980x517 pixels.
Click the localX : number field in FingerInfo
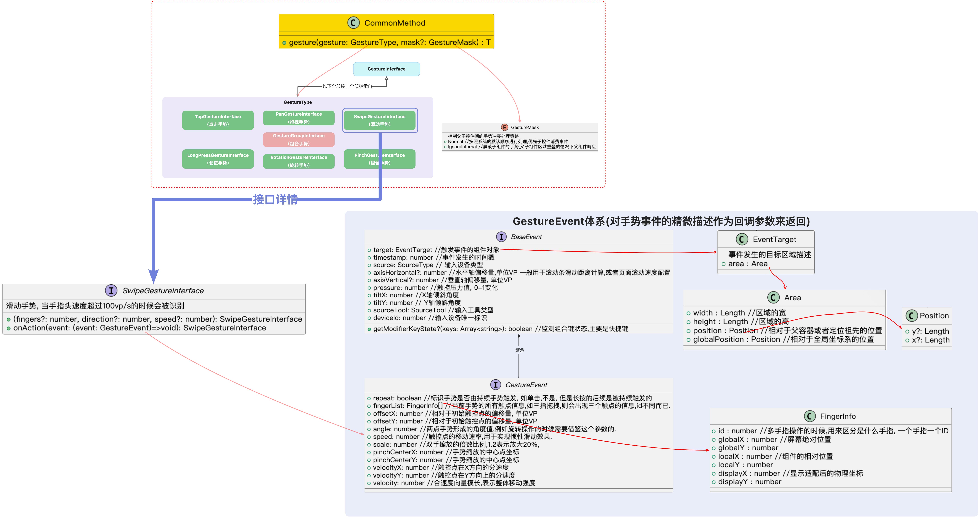[775, 457]
